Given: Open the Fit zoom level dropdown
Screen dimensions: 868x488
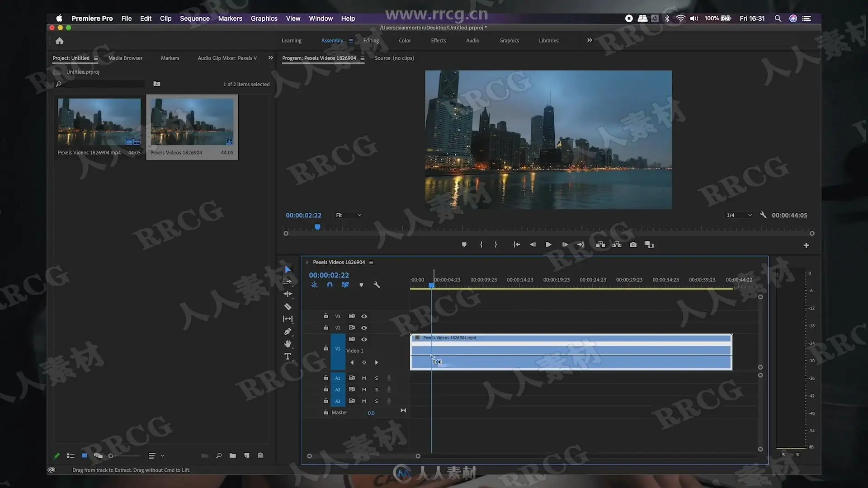Looking at the screenshot, I should click(349, 215).
